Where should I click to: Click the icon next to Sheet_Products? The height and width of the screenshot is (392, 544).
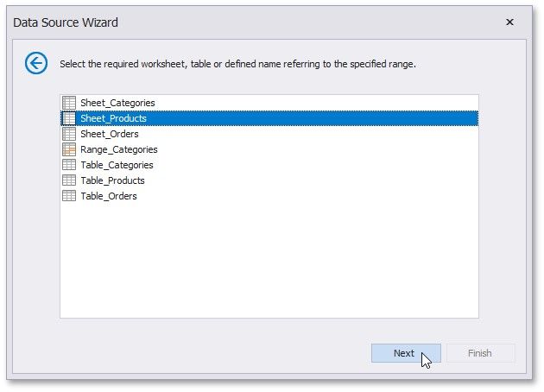(x=69, y=118)
